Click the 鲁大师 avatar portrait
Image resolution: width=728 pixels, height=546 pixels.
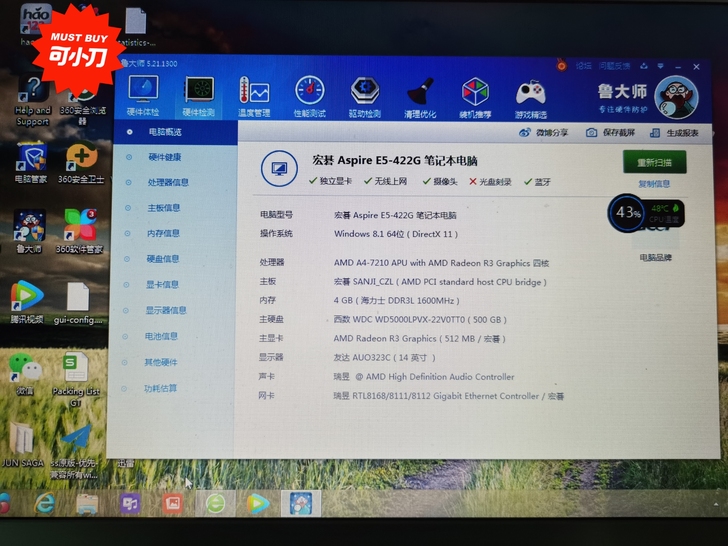click(x=676, y=98)
